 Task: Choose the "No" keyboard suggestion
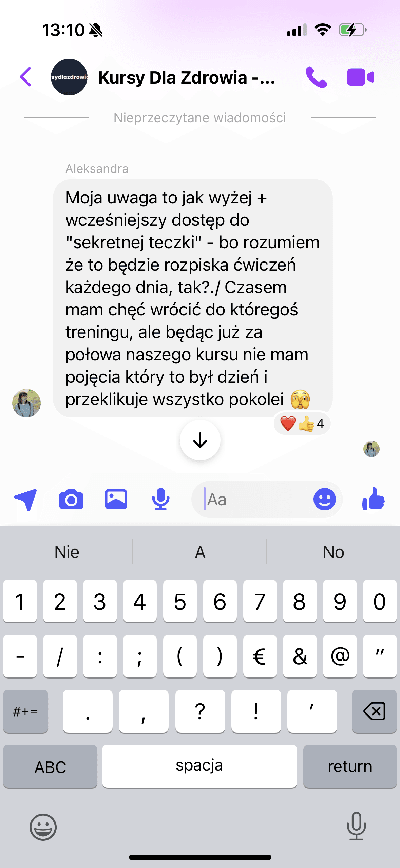point(334,552)
